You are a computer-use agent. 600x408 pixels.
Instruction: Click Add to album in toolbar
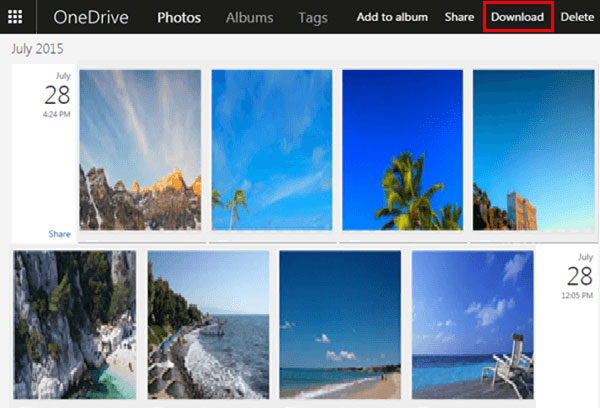coord(392,17)
